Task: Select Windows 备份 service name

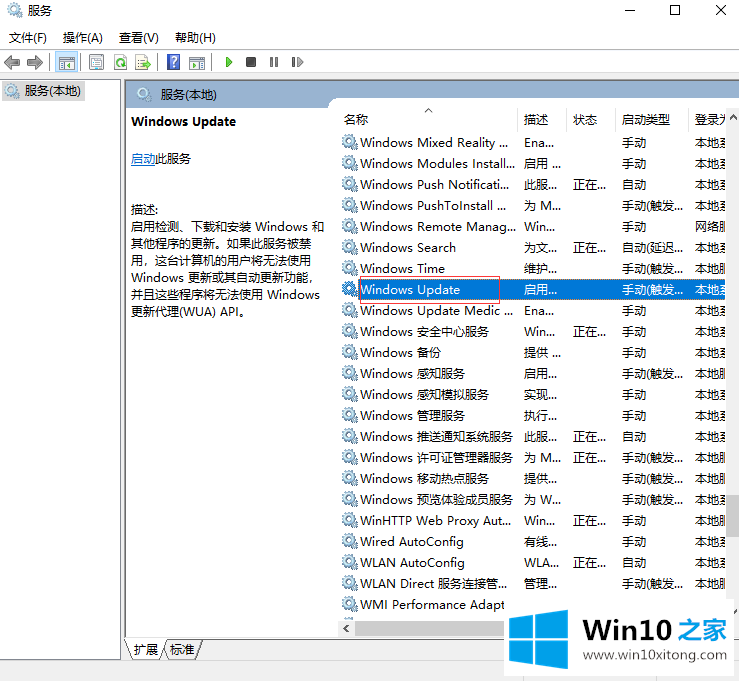Action: coord(401,353)
